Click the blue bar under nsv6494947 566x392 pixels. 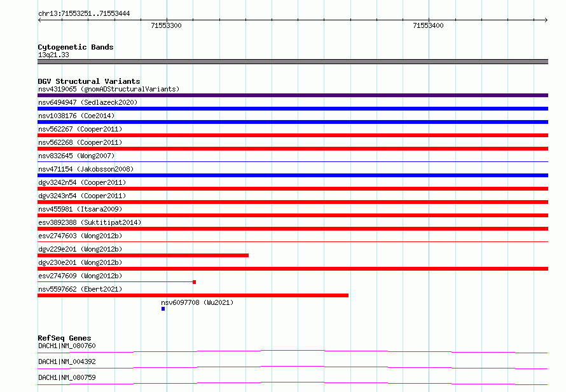click(293, 109)
